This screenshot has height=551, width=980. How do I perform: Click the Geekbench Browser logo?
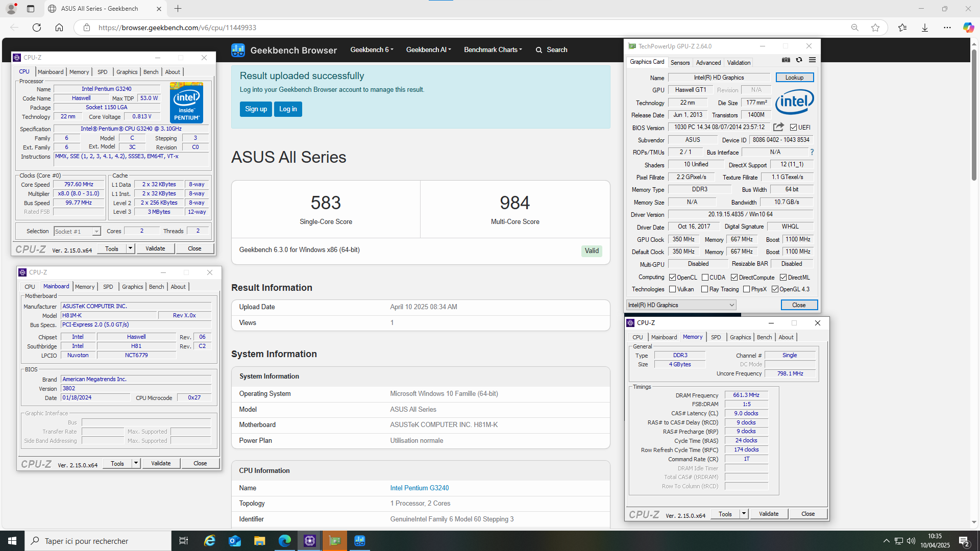(x=284, y=50)
